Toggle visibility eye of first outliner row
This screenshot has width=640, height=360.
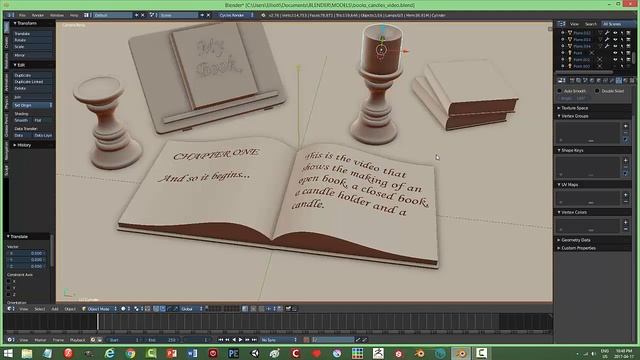(615, 33)
